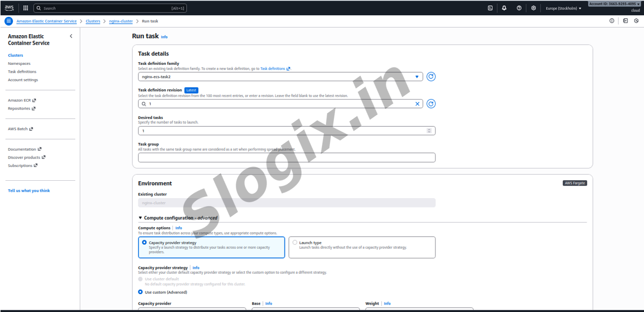Select the Launch type compute option
Screen dimensions: 644x312
295,243
